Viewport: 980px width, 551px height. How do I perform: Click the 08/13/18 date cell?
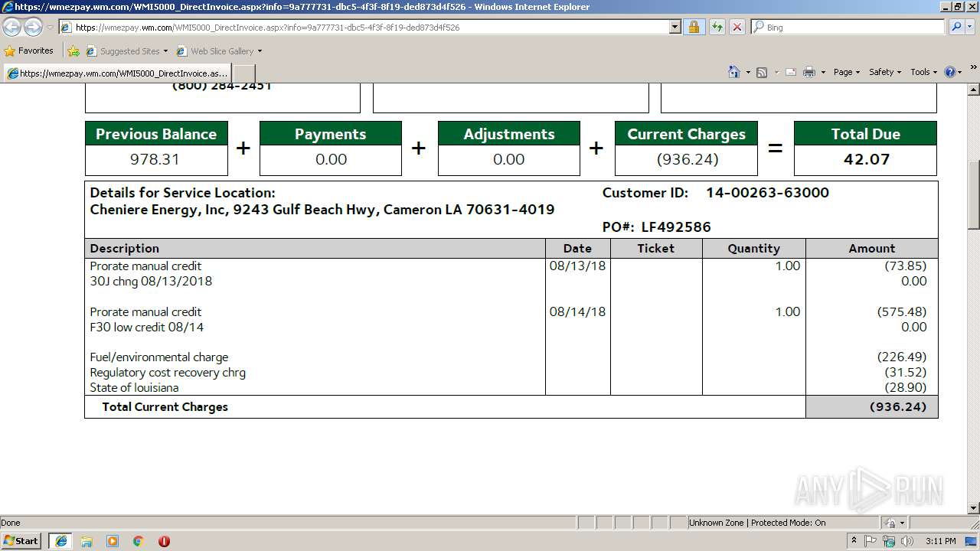(577, 266)
